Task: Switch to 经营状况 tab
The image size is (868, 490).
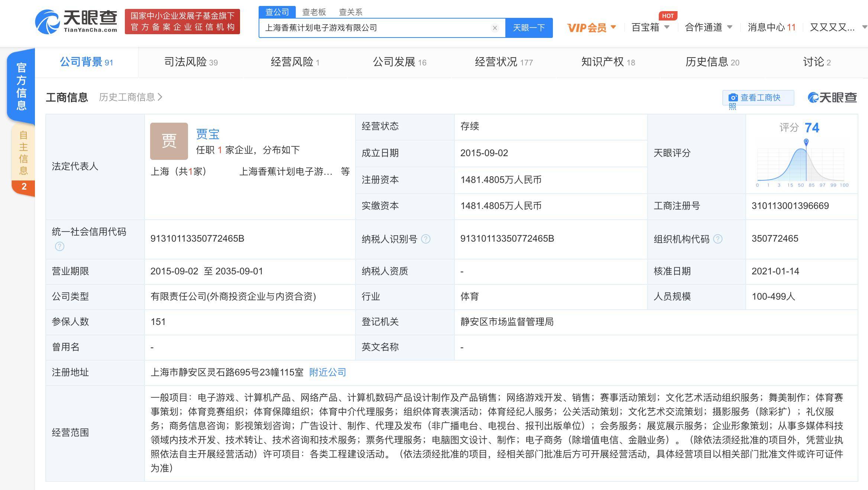Action: [504, 62]
